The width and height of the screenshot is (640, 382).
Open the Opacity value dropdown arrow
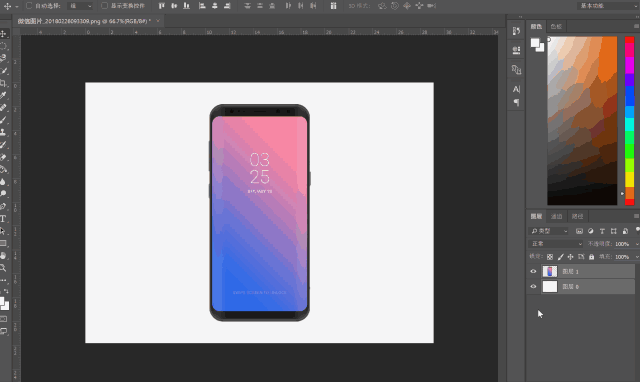point(637,244)
